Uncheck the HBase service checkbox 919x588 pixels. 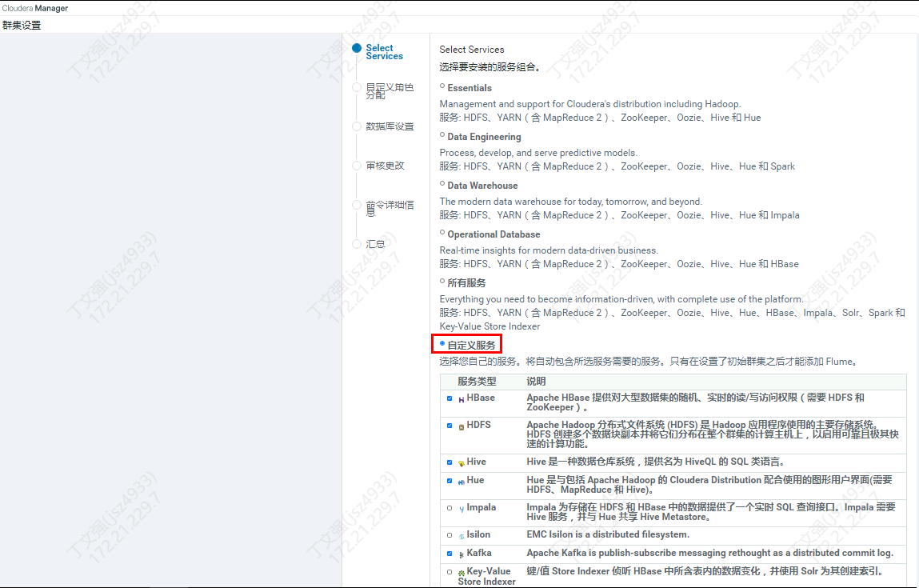(450, 398)
